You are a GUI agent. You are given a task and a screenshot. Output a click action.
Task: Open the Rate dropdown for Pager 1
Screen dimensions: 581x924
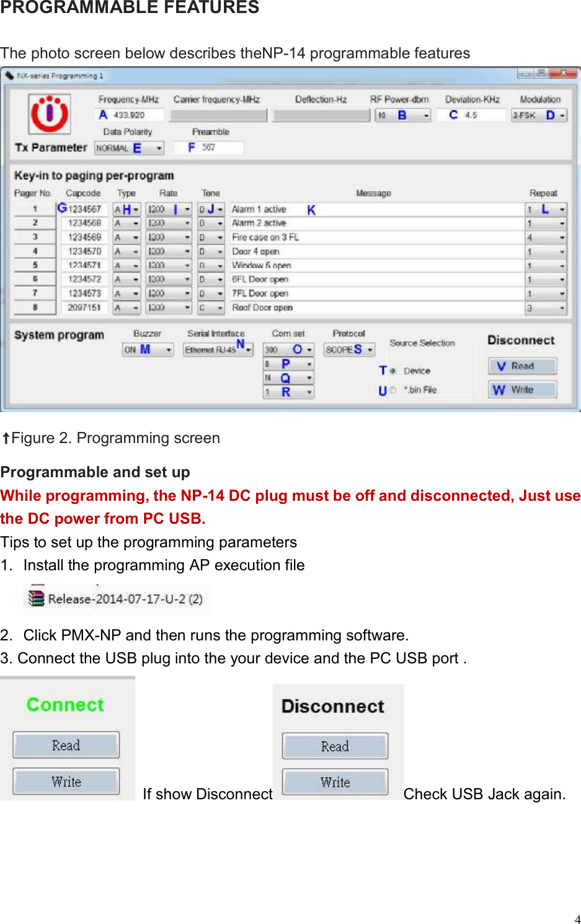(x=186, y=208)
